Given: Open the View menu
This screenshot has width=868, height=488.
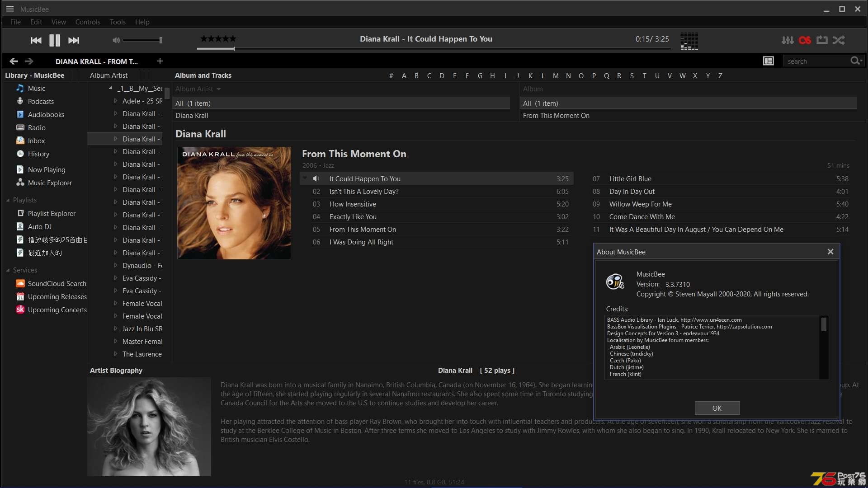Looking at the screenshot, I should pyautogui.click(x=59, y=22).
